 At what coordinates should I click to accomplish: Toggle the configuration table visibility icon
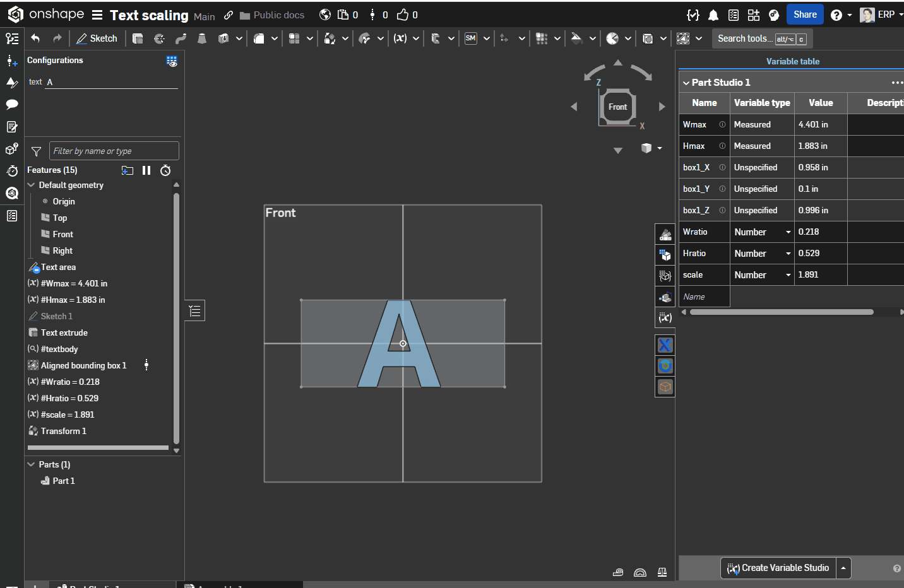(x=172, y=61)
